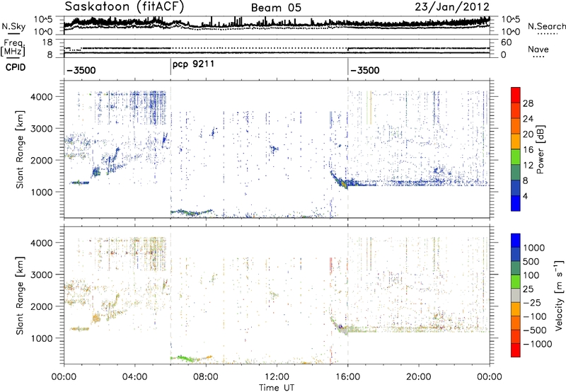Click the plot title Saskatoon (fitACF)

click(x=125, y=6)
